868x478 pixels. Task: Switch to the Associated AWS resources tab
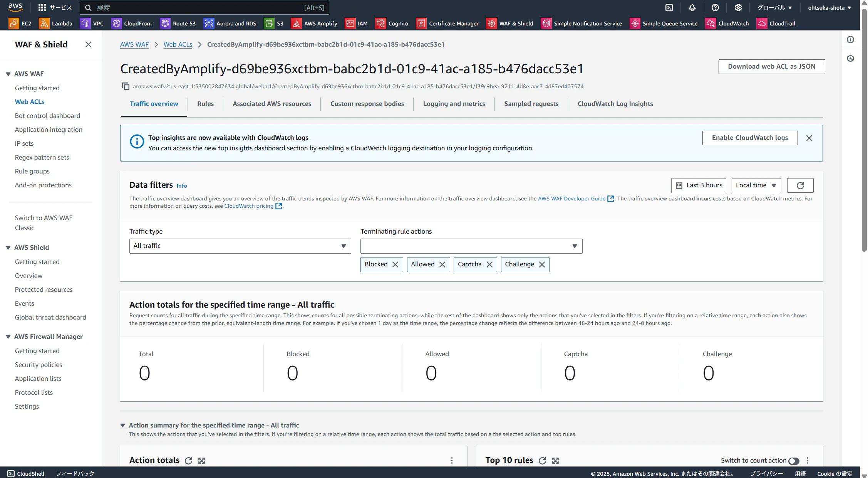[272, 104]
